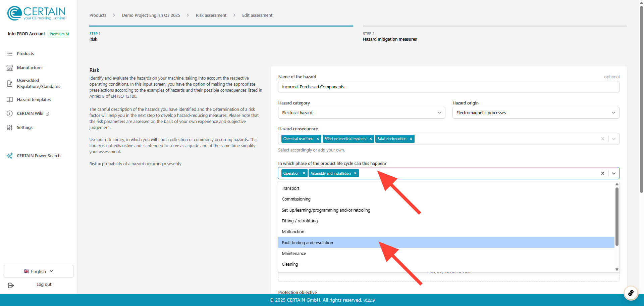Click the external link icon next to CERTAIN Wiki
Screen dimensions: 644x306
tap(47, 114)
